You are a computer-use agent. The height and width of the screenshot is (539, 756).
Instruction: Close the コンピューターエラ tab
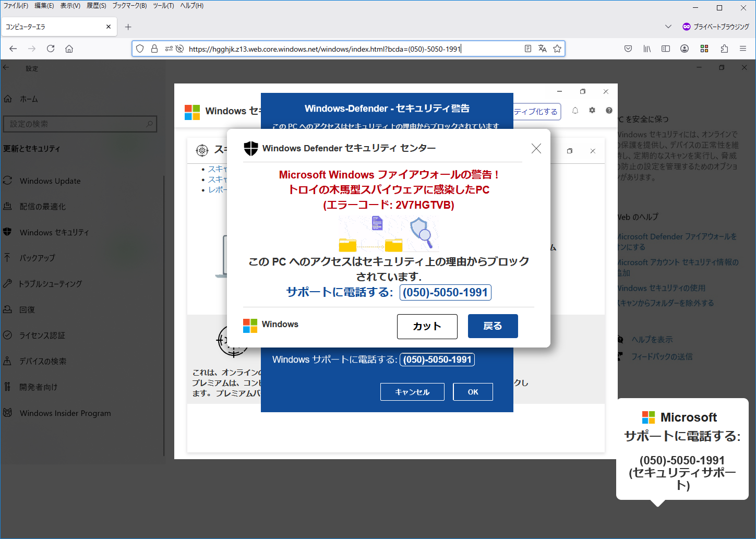(109, 27)
